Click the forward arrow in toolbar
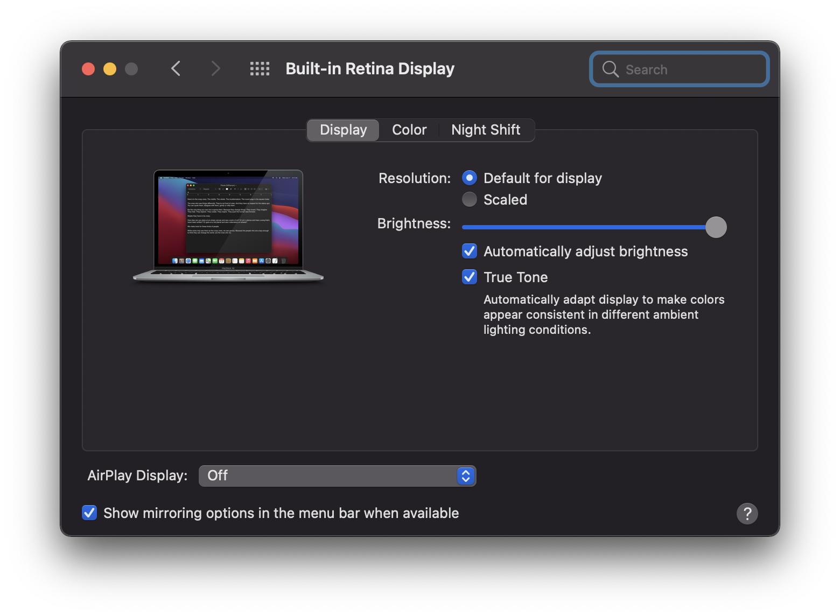The image size is (840, 616). 215,69
